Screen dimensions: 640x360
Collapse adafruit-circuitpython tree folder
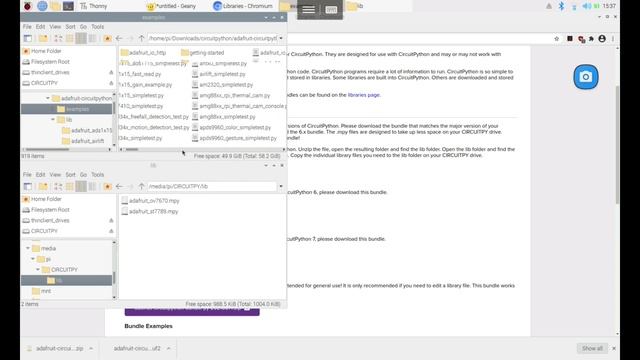(48, 98)
